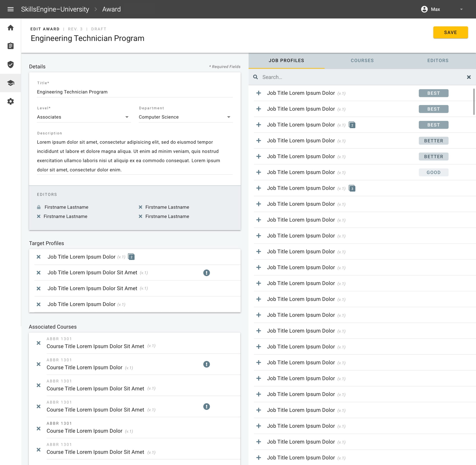Click the stacked versions badge numbered 3

tap(352, 188)
